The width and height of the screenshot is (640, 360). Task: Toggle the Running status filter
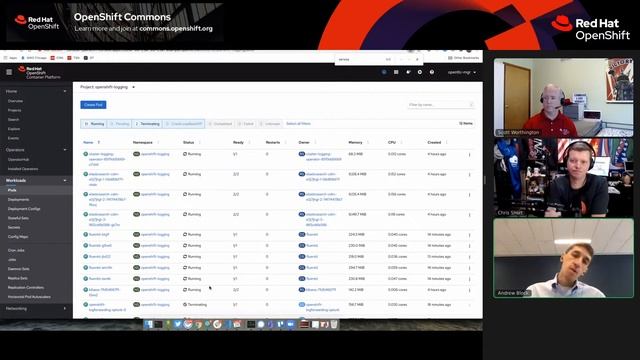(94, 124)
